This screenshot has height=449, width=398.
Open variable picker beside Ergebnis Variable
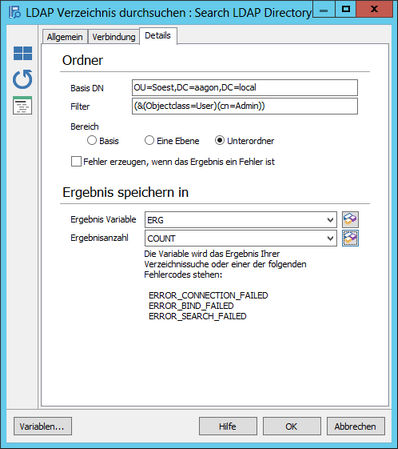point(350,220)
